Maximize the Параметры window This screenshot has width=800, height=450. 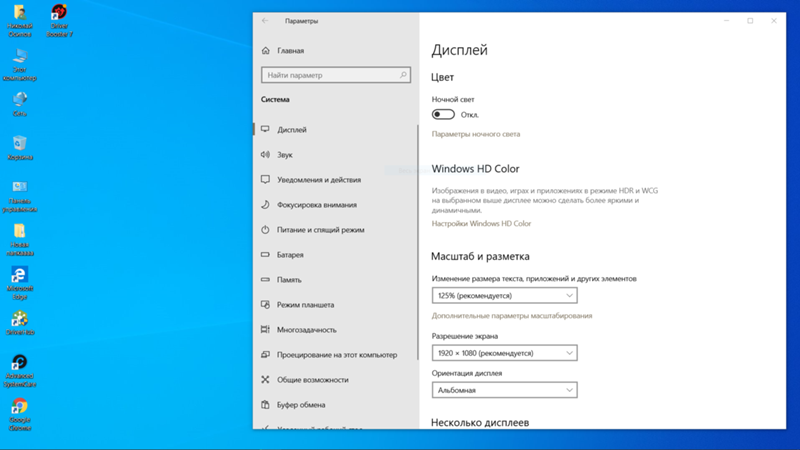pyautogui.click(x=750, y=21)
